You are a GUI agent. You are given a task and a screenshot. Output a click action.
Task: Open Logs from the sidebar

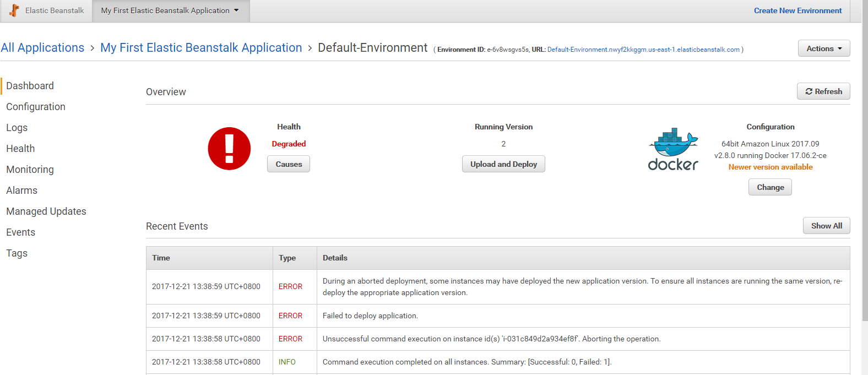17,128
